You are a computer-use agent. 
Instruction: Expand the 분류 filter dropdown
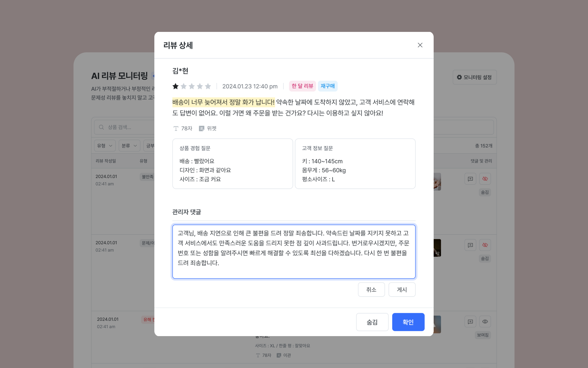coord(129,146)
